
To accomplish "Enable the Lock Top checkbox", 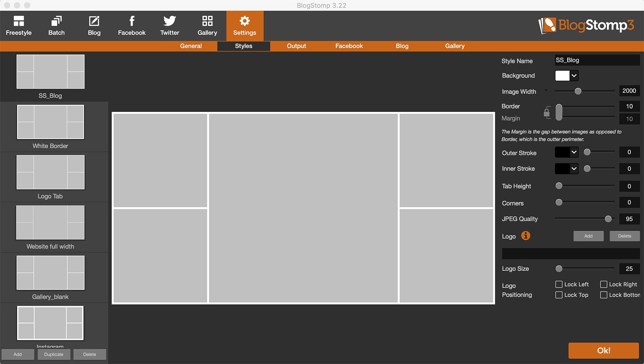I will pos(559,295).
